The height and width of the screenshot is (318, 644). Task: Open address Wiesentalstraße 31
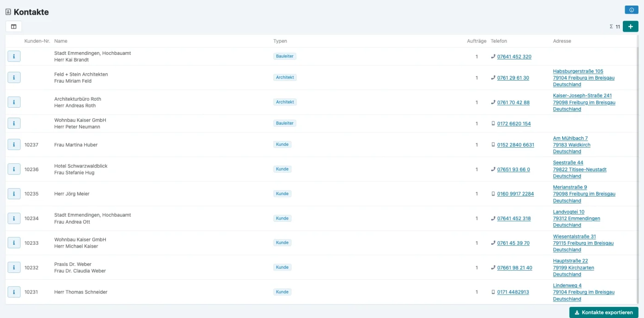(x=574, y=237)
